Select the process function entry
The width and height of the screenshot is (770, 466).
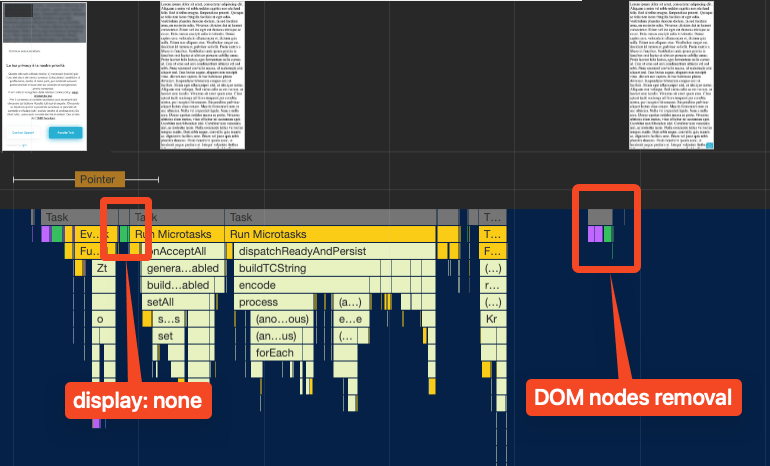(258, 302)
